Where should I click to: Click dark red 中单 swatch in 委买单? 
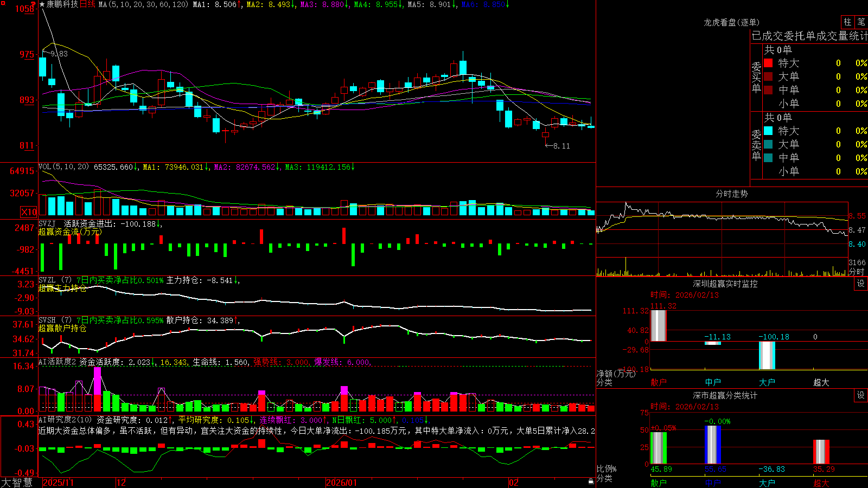pos(768,90)
